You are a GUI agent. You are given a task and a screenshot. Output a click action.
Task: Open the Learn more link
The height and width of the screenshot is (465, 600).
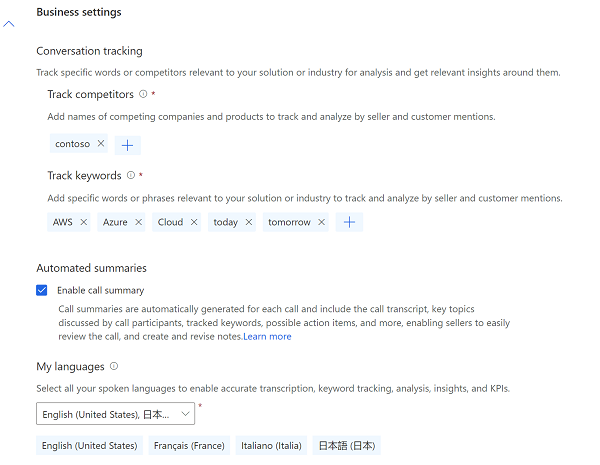pyautogui.click(x=267, y=336)
